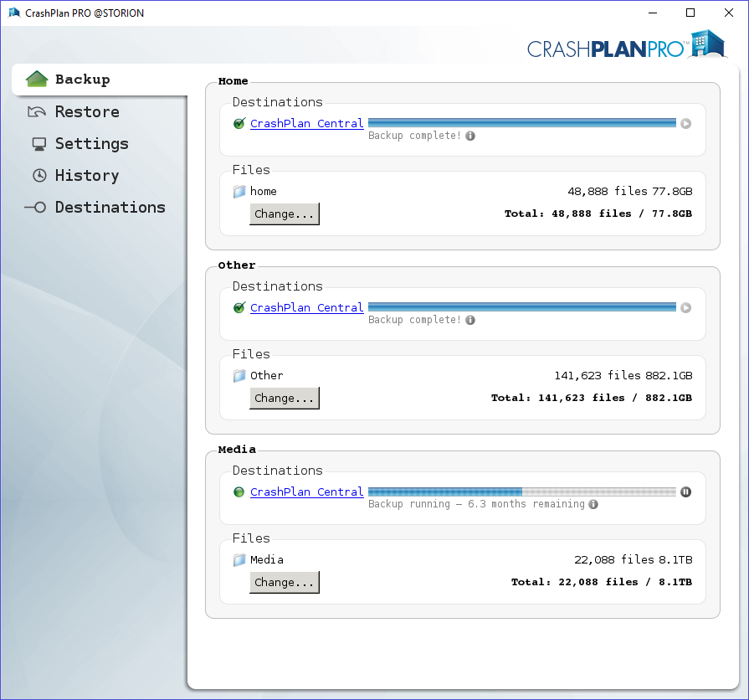Click green status dot in Media set
749x700 pixels.
[239, 492]
